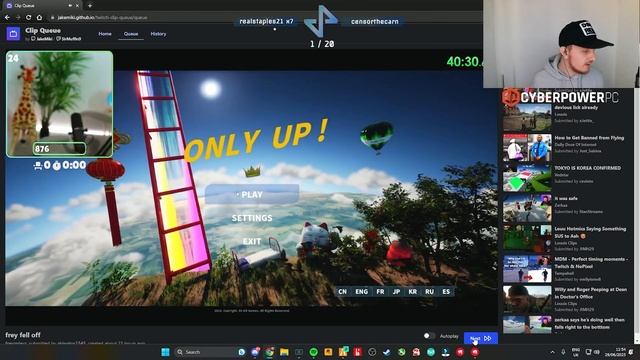Select the ES language option
The width and height of the screenshot is (640, 360).
pyautogui.click(x=446, y=291)
